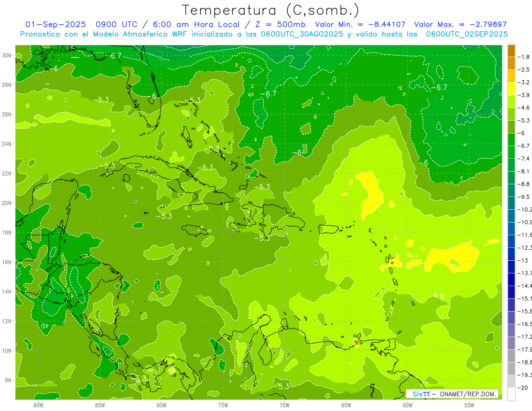This screenshot has height=411, width=532.
Task: Click the "8N" latitude axis label
Action: pyautogui.click(x=8, y=380)
